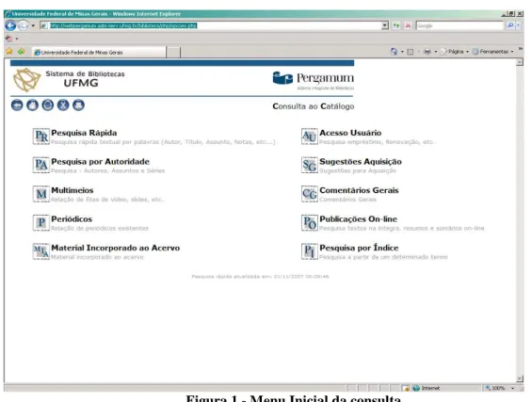Click the Add to Favorites icon
The image size is (532, 402).
22,52
